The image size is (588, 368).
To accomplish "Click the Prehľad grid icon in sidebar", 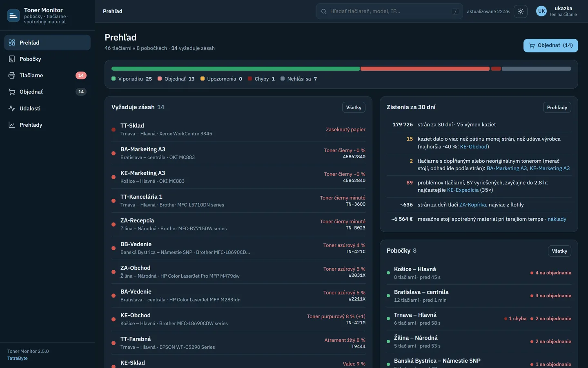I will pos(12,43).
